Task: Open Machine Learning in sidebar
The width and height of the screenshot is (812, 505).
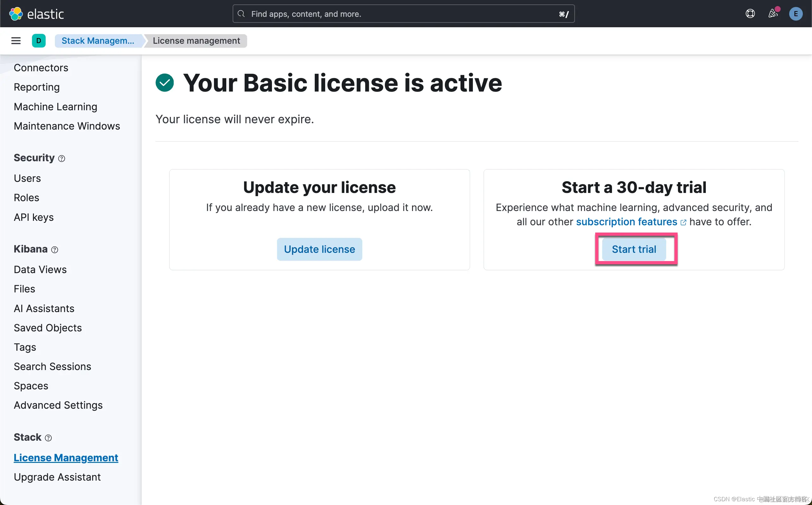Action: click(x=55, y=106)
